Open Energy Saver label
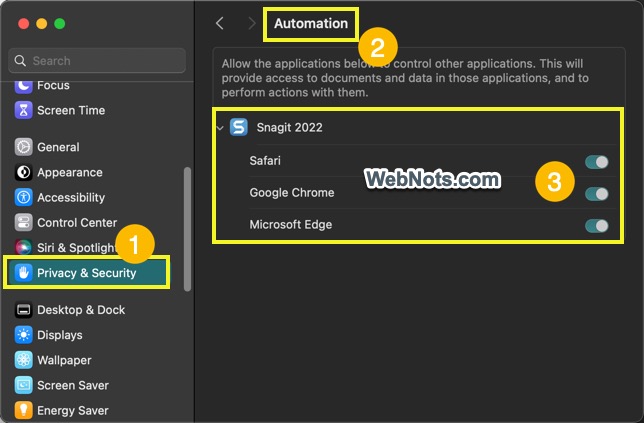This screenshot has height=423, width=644. coord(73,410)
